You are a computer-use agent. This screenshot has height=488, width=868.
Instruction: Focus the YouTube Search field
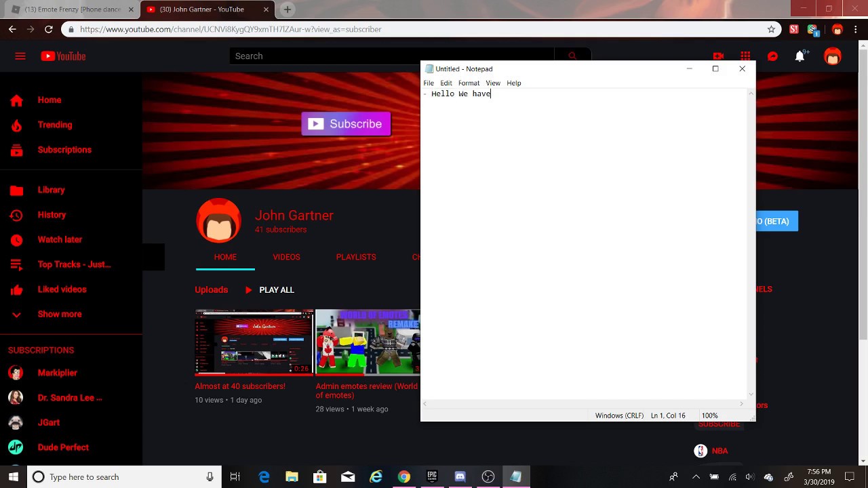coord(392,56)
